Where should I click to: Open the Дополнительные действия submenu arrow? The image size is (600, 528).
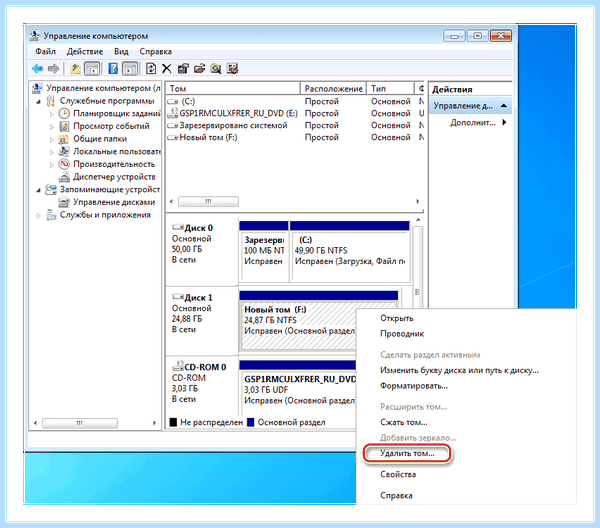pyautogui.click(x=504, y=122)
